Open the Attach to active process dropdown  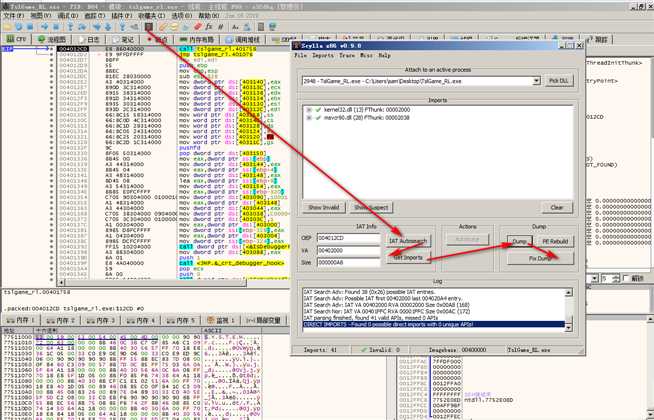tap(536, 81)
